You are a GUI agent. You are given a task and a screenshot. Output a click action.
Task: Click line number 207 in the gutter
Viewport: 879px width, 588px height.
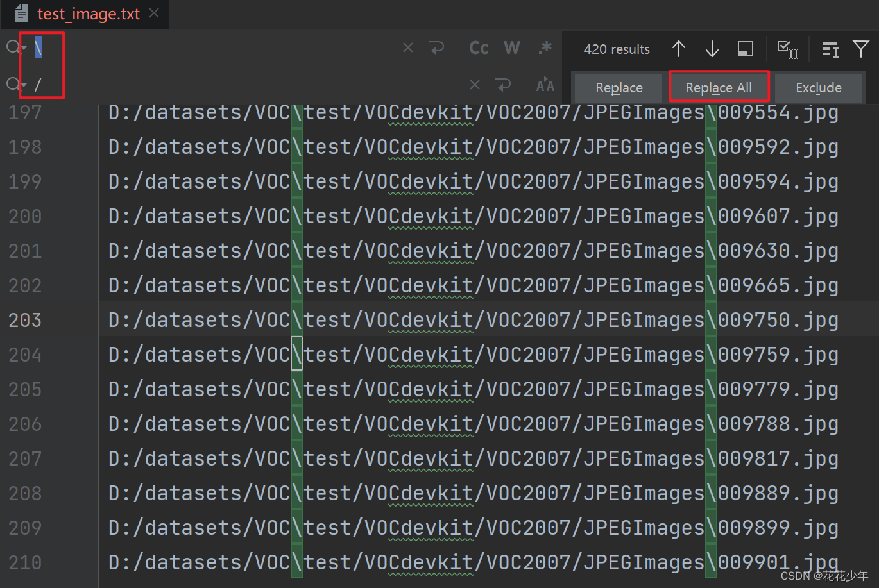pyautogui.click(x=25, y=459)
